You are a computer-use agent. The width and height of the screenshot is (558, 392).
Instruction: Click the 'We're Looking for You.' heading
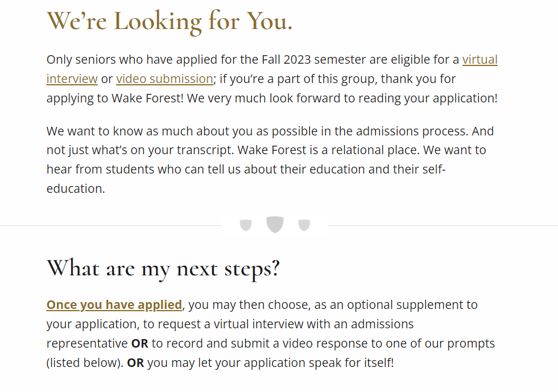click(170, 21)
